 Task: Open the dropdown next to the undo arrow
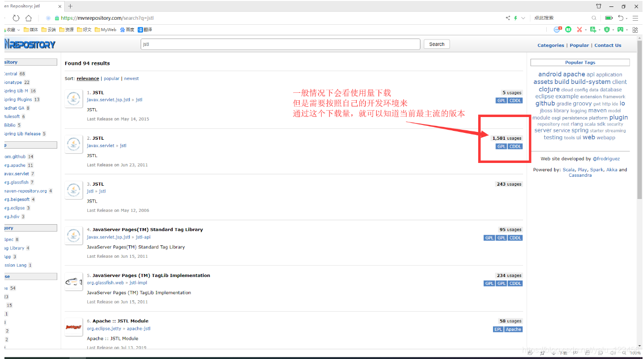click(627, 18)
